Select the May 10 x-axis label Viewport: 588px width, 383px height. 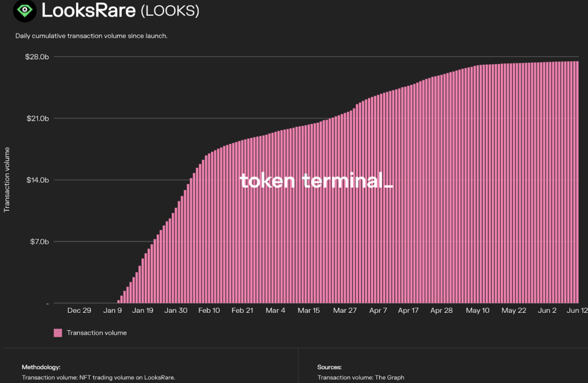477,311
